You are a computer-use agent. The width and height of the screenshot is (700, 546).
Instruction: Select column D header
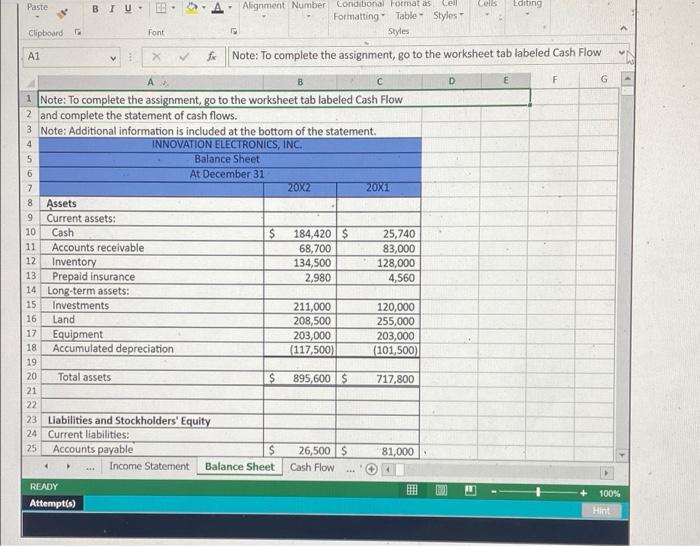point(452,81)
